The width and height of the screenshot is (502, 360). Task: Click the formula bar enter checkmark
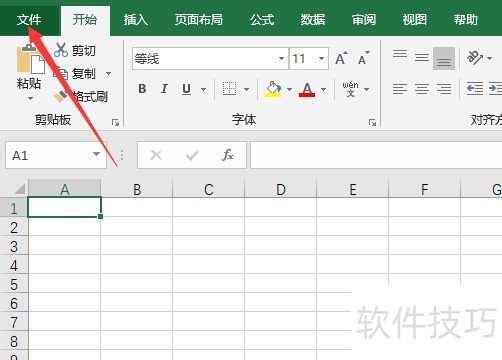(192, 155)
